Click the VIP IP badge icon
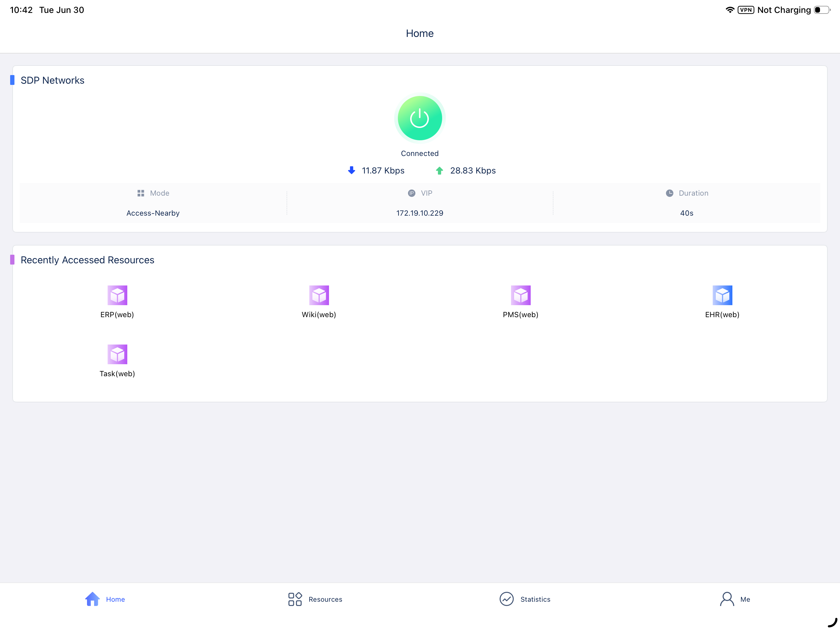840x630 pixels. point(412,193)
